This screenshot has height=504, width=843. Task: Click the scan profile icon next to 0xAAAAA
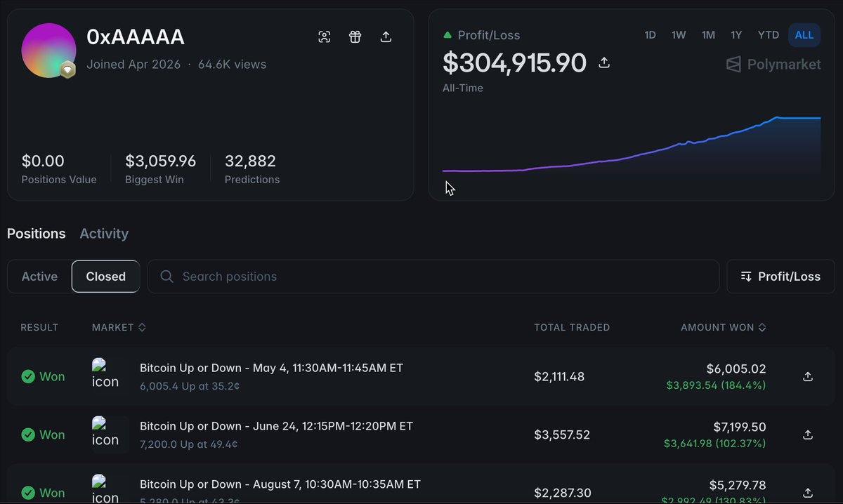(324, 37)
